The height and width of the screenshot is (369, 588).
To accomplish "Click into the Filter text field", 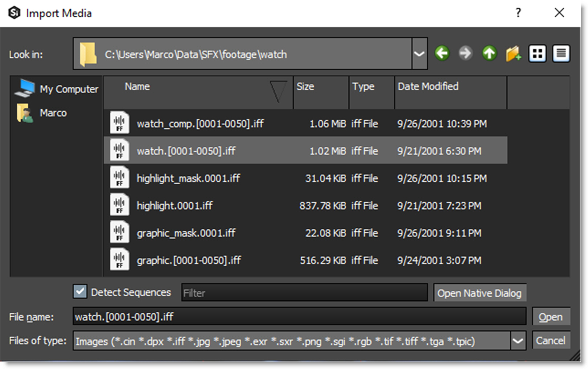I will click(304, 293).
